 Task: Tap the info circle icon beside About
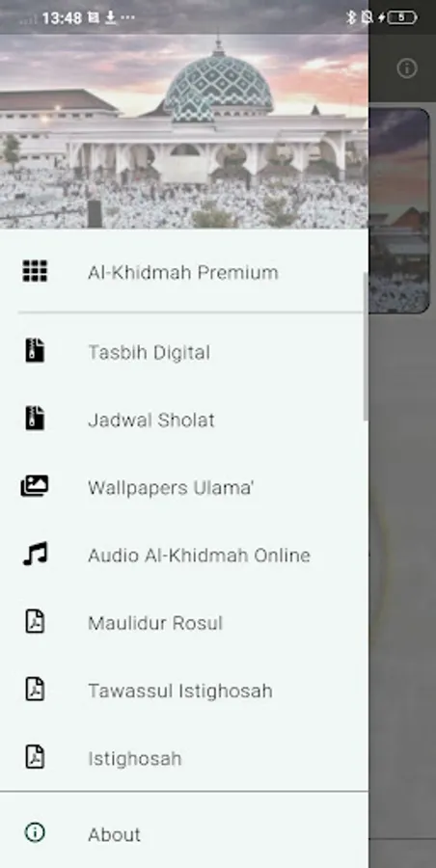click(x=35, y=832)
